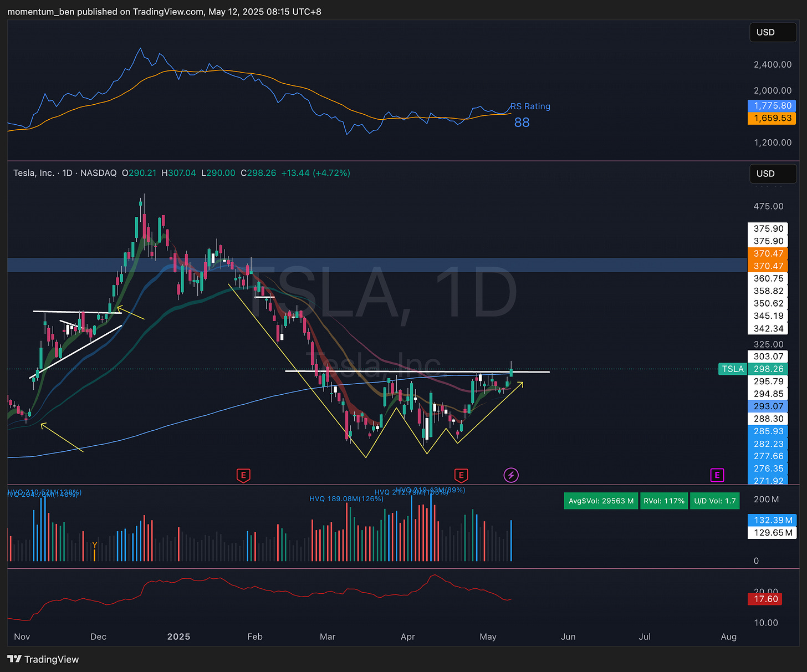Click the +13.44 (+4.72%) change value
Image resolution: width=807 pixels, height=672 pixels.
(315, 173)
